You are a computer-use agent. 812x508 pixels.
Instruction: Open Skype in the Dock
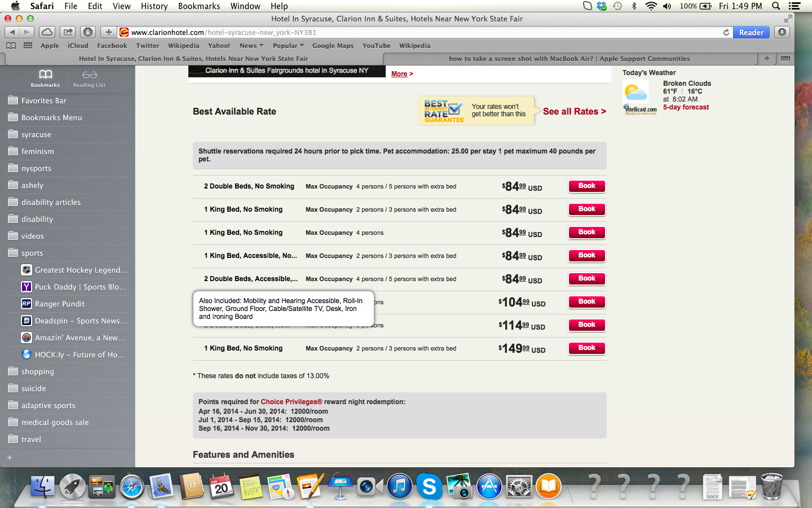pos(429,486)
